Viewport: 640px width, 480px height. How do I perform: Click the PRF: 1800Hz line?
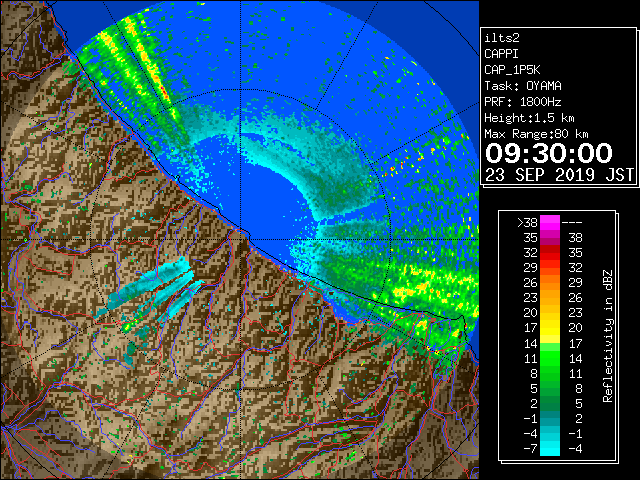(x=523, y=102)
